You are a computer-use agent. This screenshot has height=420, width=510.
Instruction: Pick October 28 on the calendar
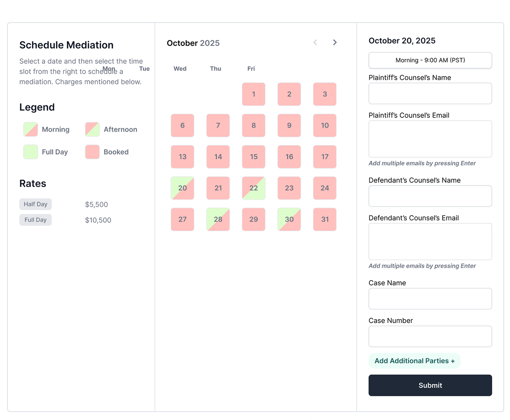click(x=218, y=219)
